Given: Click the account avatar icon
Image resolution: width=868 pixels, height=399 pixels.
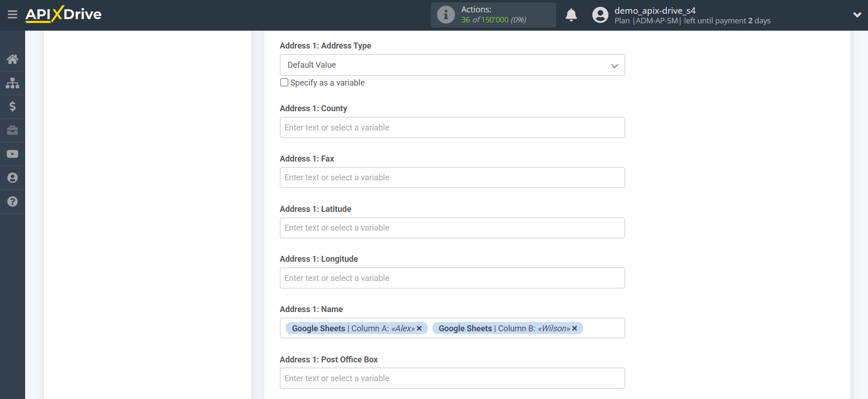Looking at the screenshot, I should point(600,15).
